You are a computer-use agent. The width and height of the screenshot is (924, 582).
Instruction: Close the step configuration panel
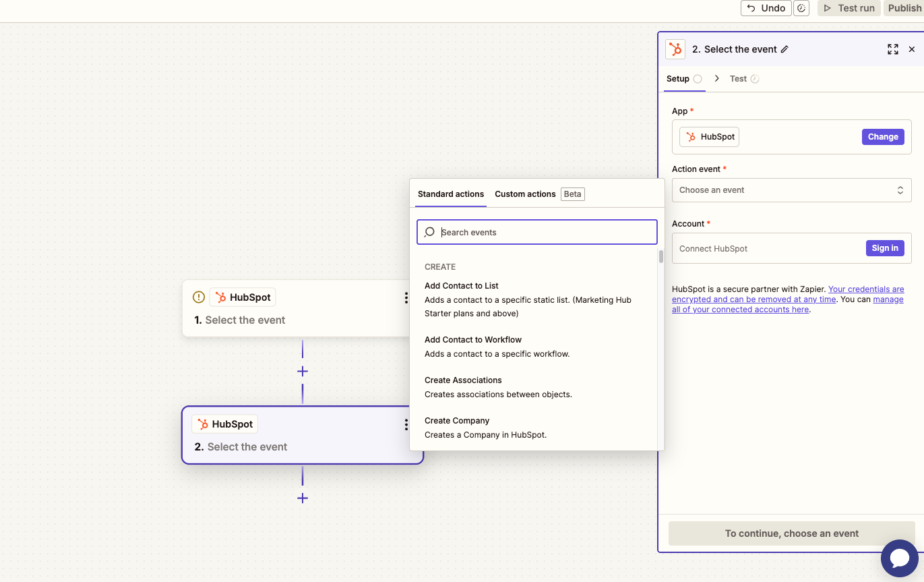912,49
